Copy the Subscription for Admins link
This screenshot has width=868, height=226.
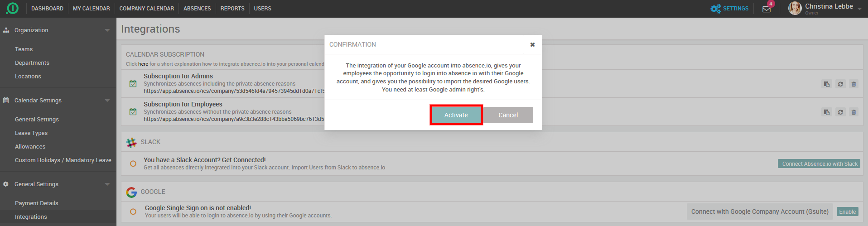click(x=826, y=84)
